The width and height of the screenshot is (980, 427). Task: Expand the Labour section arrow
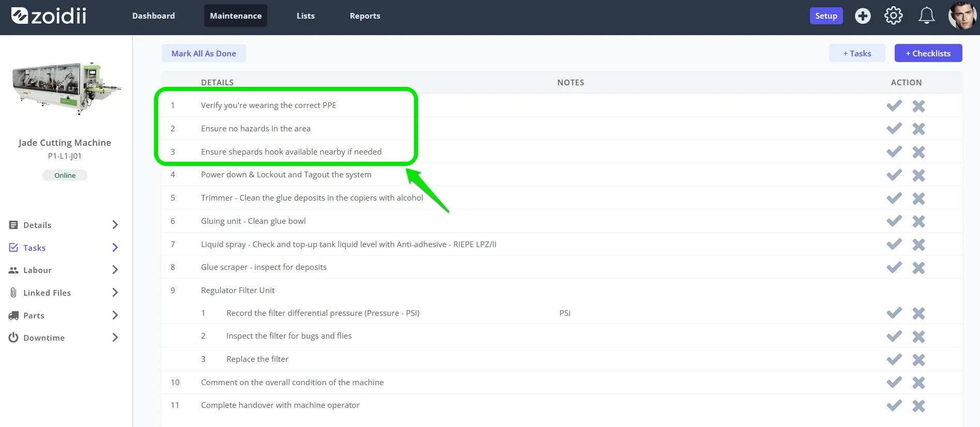point(115,270)
